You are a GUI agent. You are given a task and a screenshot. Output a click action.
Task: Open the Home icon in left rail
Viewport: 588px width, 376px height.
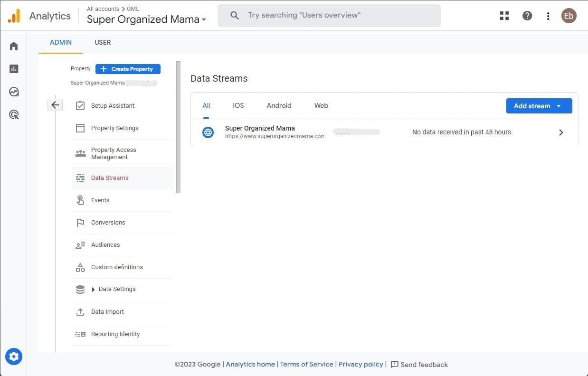14,46
